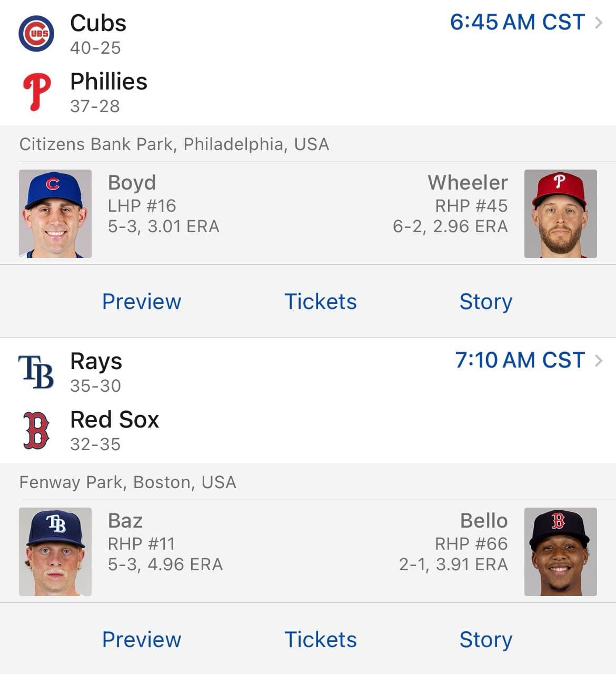616x674 pixels.
Task: Open Baz's player headshot
Action: (55, 552)
